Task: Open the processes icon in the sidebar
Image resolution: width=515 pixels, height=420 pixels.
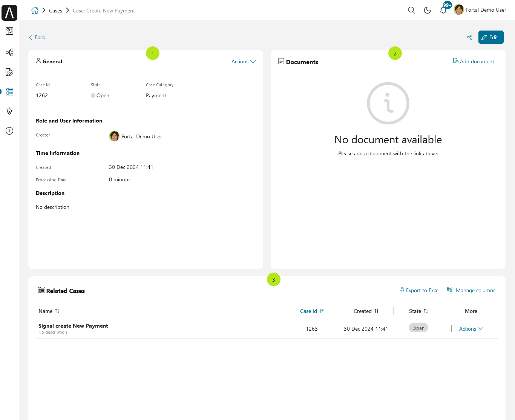Action: click(9, 52)
